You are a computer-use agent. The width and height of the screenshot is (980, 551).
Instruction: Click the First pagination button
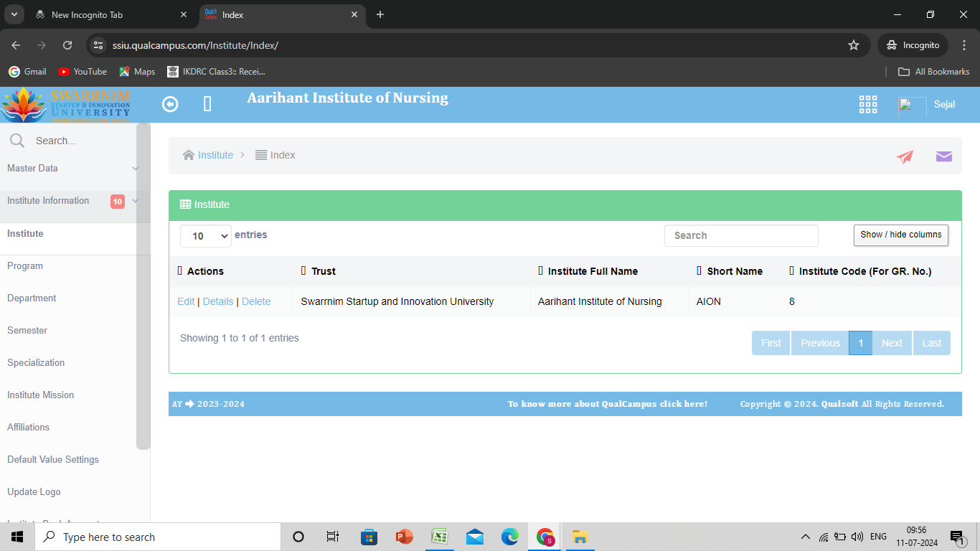pyautogui.click(x=771, y=343)
